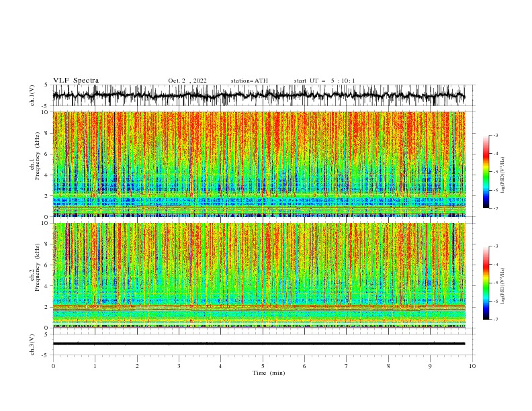Click the "-5" tick on ch.3(V) axis

(46, 355)
